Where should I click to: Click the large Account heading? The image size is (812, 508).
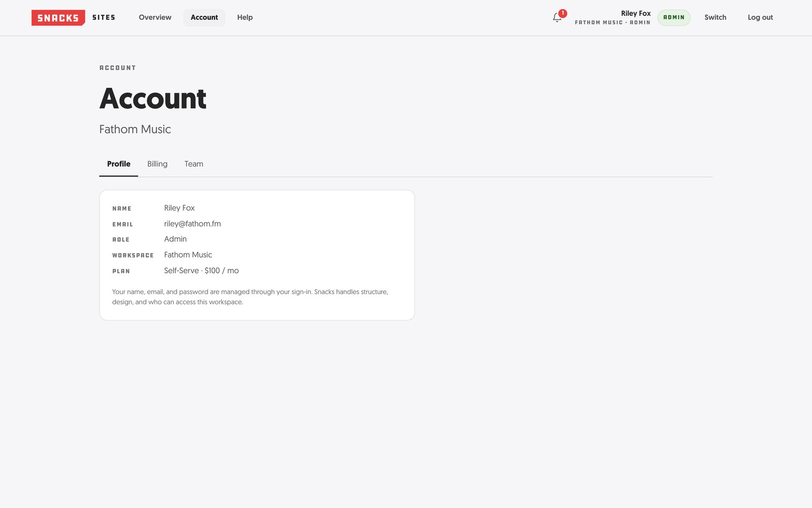[153, 99]
